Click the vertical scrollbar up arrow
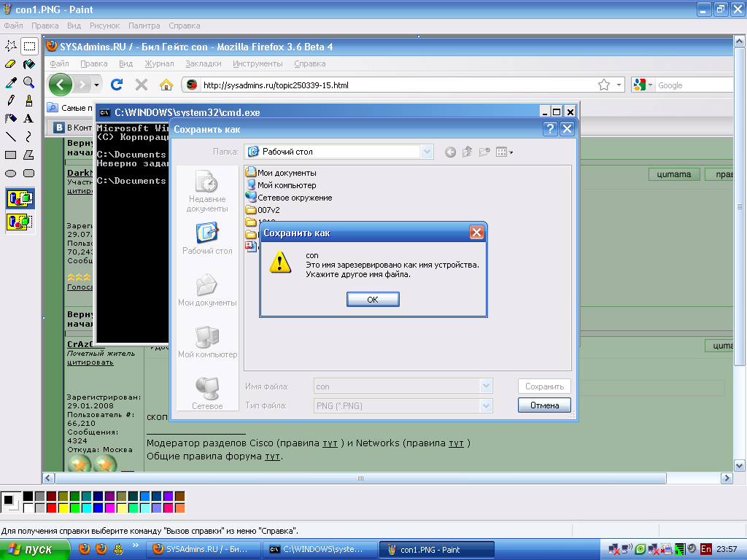The width and height of the screenshot is (747, 560). [740, 42]
